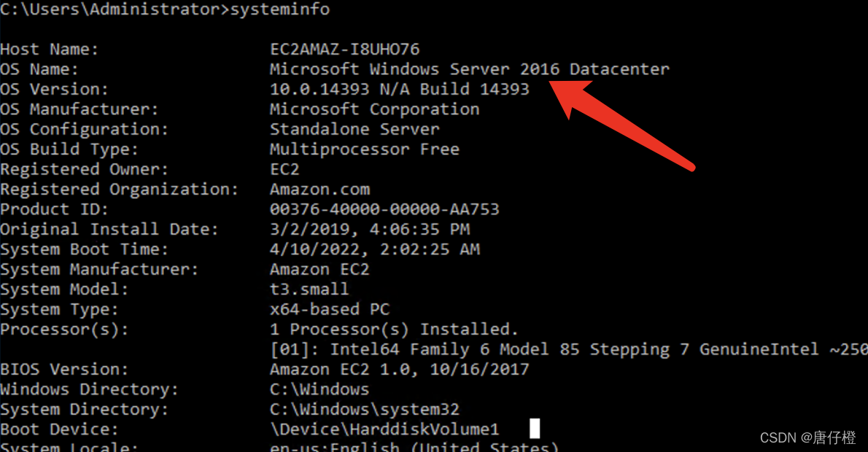Click the 'OS Manufacturer:' label
The height and width of the screenshot is (452, 868).
[x=80, y=109]
